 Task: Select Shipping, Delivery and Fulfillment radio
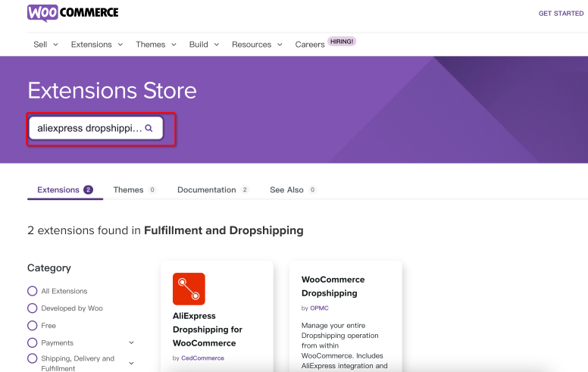click(33, 358)
